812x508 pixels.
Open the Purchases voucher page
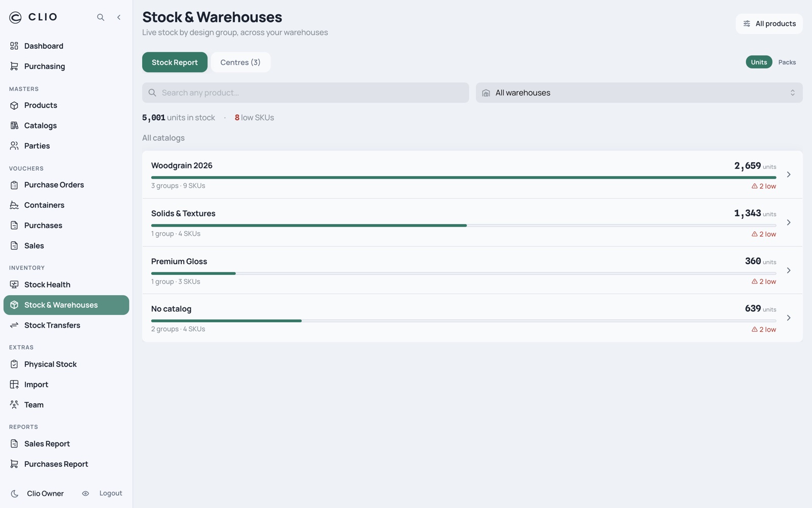click(x=66, y=226)
